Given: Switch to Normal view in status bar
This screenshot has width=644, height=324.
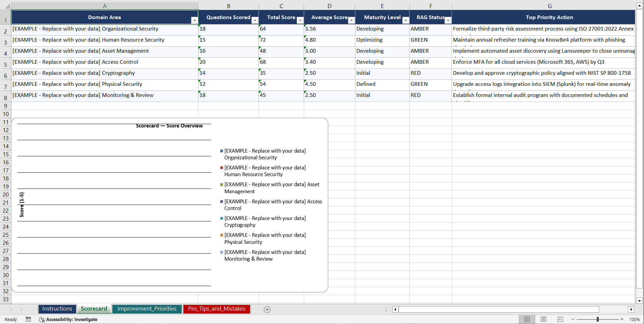Looking at the screenshot, I should click(x=527, y=319).
